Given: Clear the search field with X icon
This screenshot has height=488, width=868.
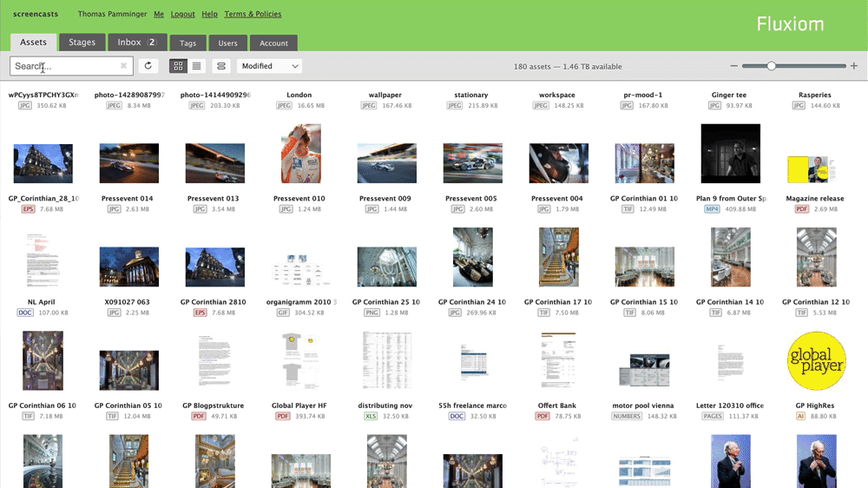Looking at the screenshot, I should coord(123,66).
